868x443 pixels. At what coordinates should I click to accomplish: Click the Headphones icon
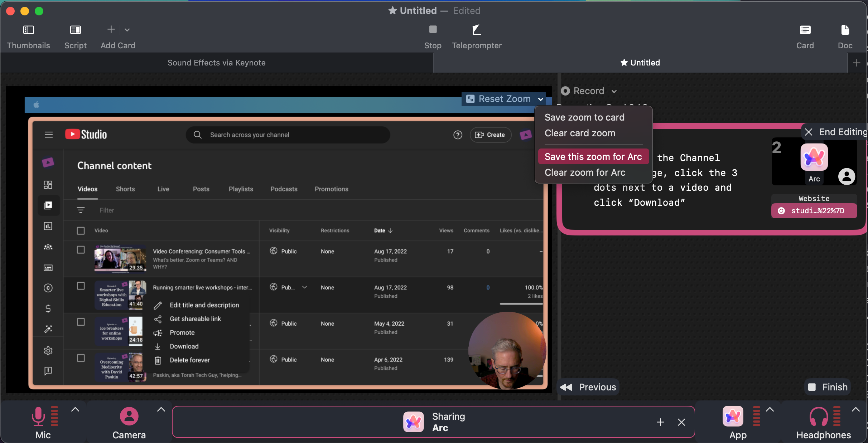tap(818, 417)
